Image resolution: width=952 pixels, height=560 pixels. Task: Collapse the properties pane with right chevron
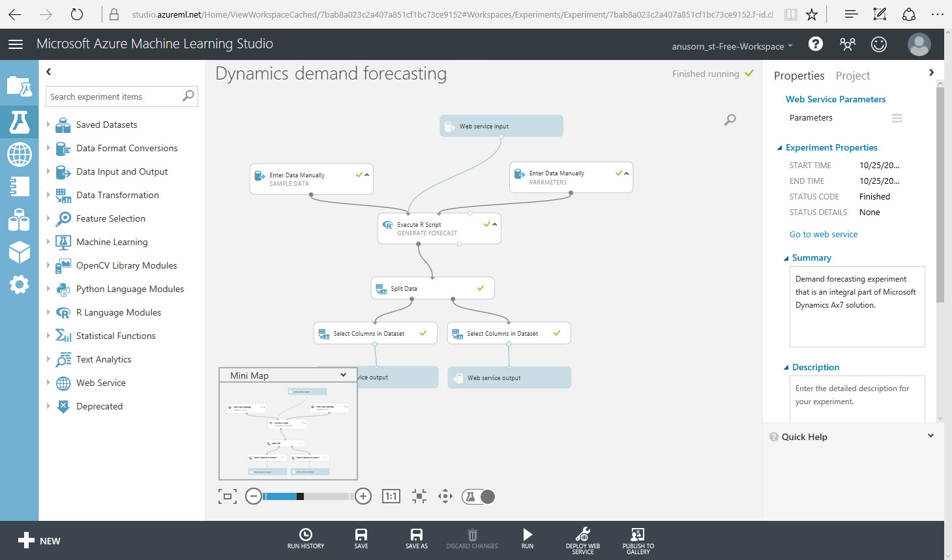coord(931,72)
